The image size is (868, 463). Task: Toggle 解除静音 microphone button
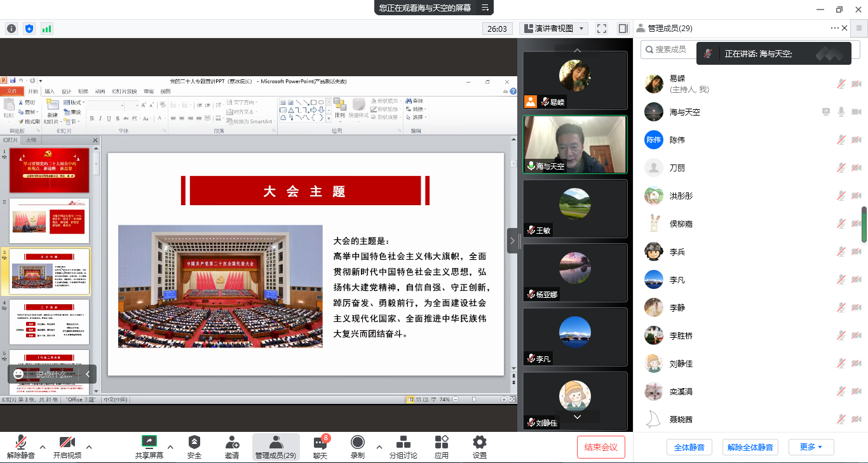tap(21, 447)
